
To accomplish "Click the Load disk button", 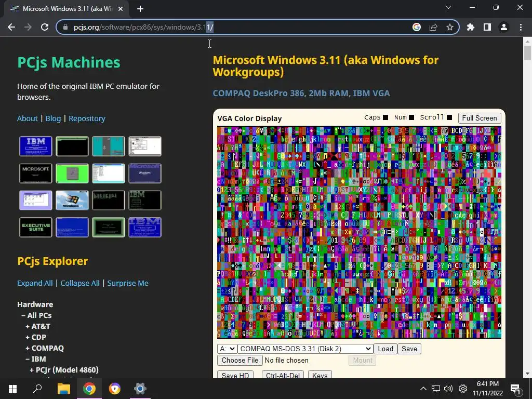I will [385, 349].
